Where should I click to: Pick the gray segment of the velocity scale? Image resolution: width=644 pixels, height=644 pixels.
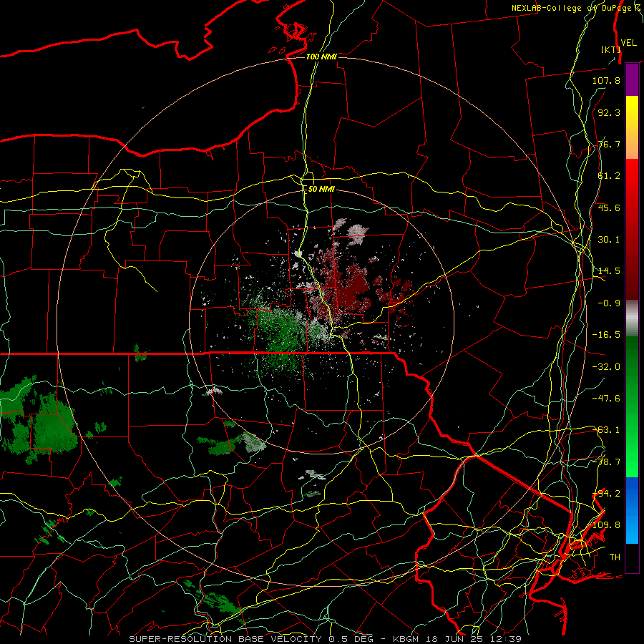(632, 318)
